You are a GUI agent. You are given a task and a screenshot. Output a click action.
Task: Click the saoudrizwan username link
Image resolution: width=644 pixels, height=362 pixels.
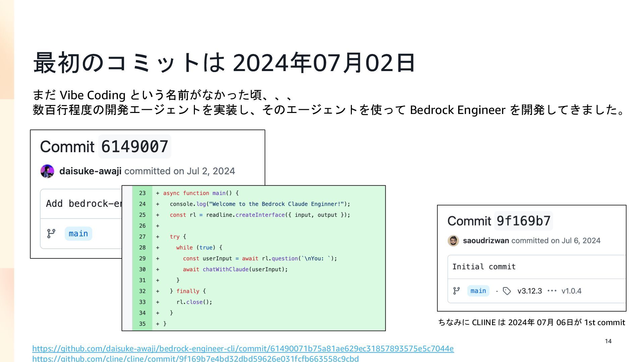pos(486,241)
